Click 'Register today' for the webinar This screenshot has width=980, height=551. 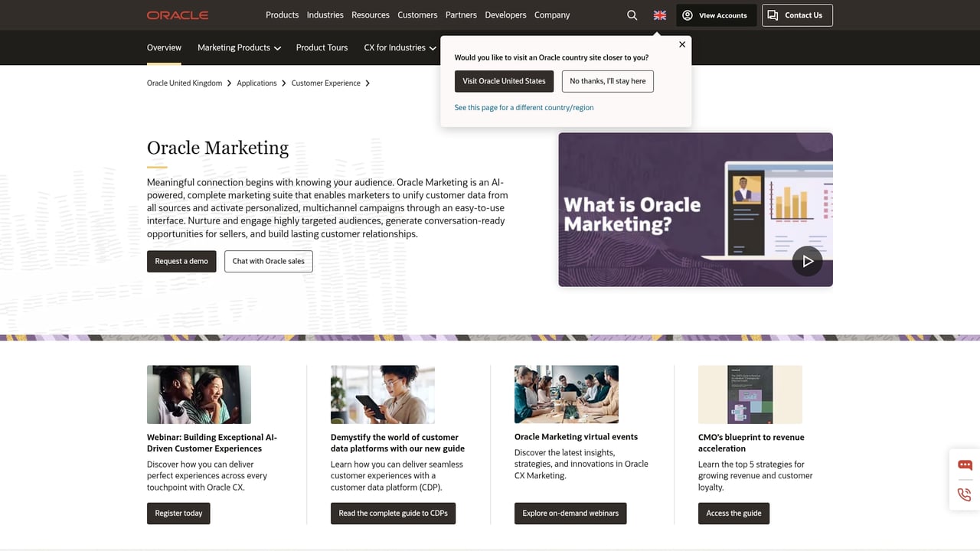[178, 514]
